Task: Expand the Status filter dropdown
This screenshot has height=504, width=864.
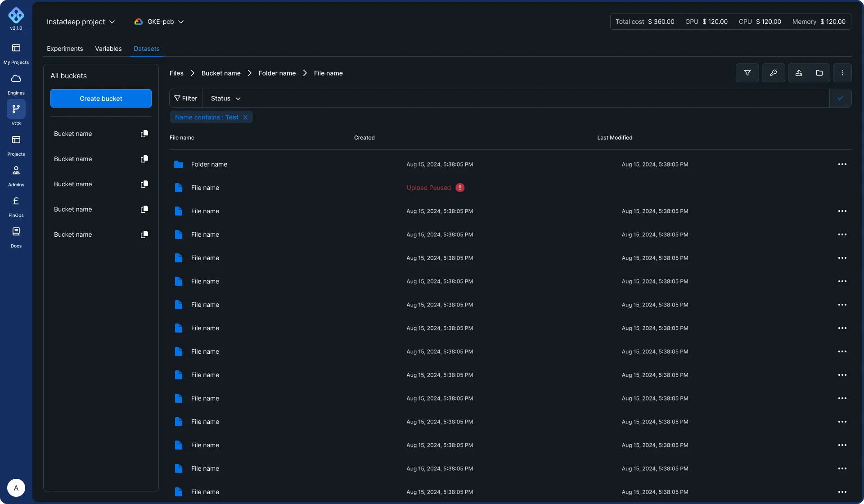Action: [x=226, y=98]
